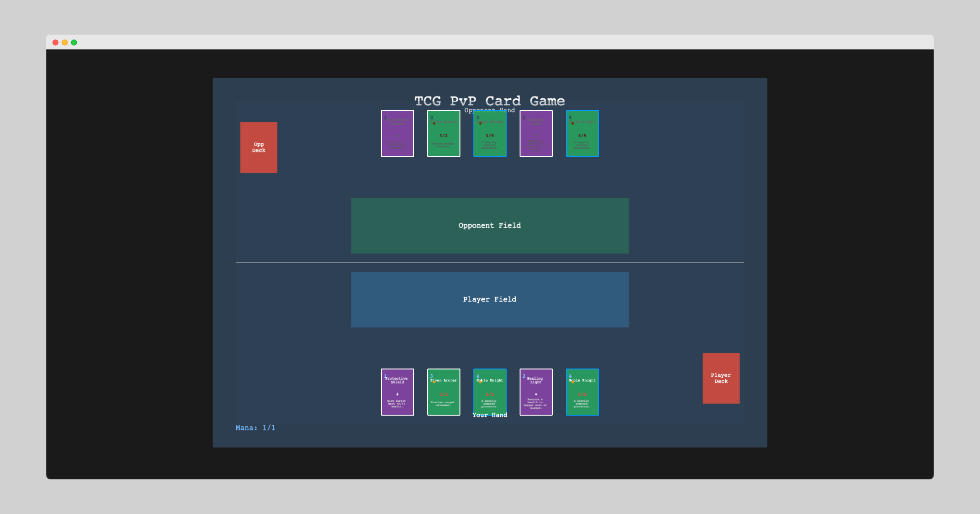
Task: Select Protective Shield card in your hand
Action: 397,392
